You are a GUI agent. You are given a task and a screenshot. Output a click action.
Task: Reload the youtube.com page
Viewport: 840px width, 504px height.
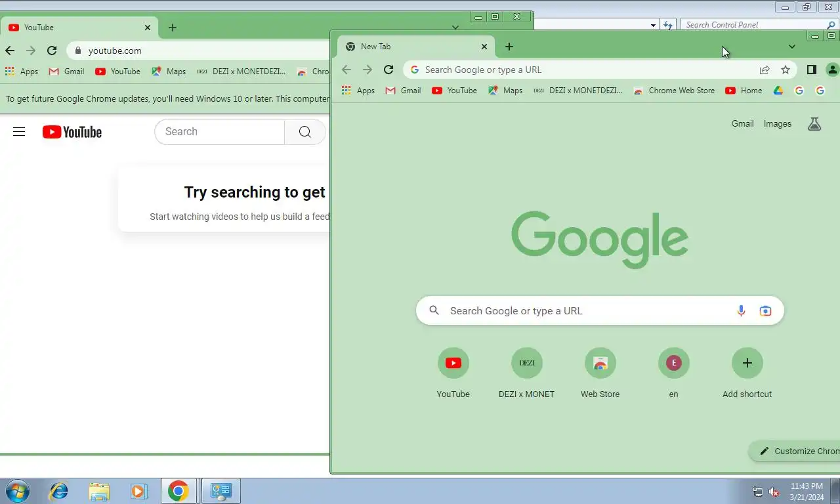(52, 51)
